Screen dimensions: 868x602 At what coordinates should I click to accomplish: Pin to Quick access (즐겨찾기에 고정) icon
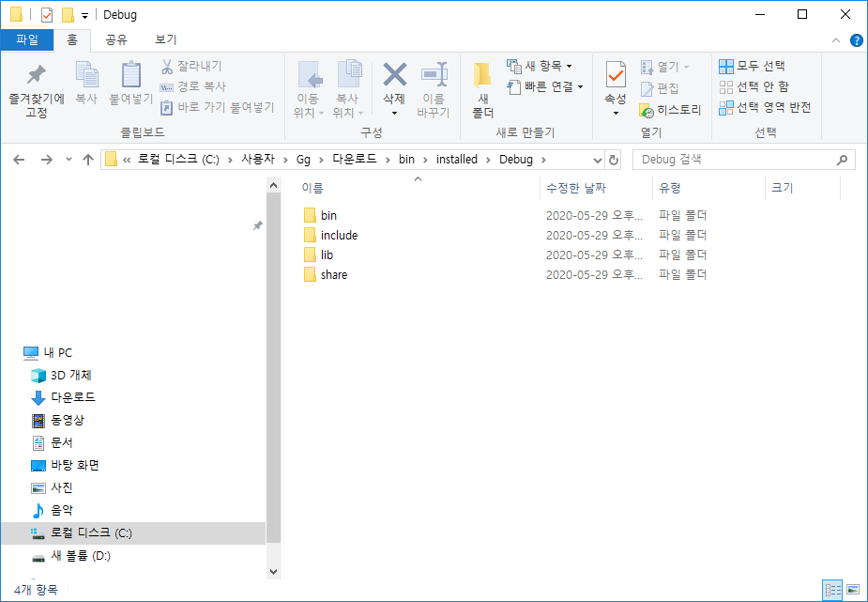(x=37, y=75)
